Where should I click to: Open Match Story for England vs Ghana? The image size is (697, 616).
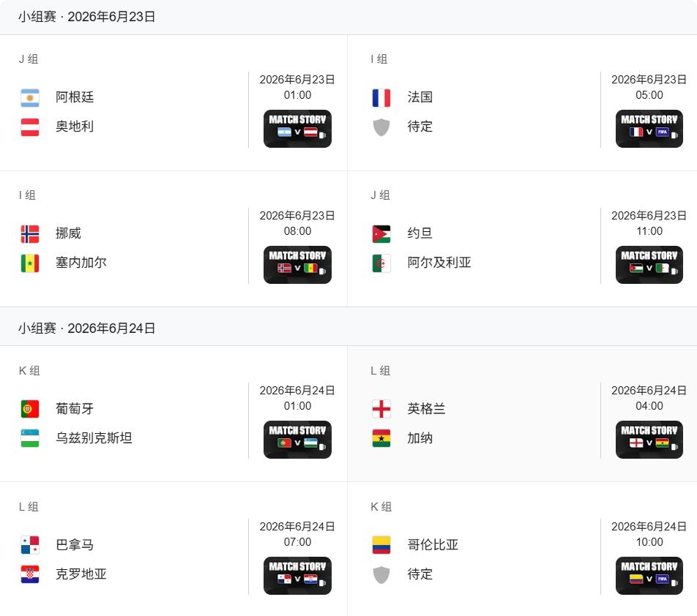coord(649,440)
